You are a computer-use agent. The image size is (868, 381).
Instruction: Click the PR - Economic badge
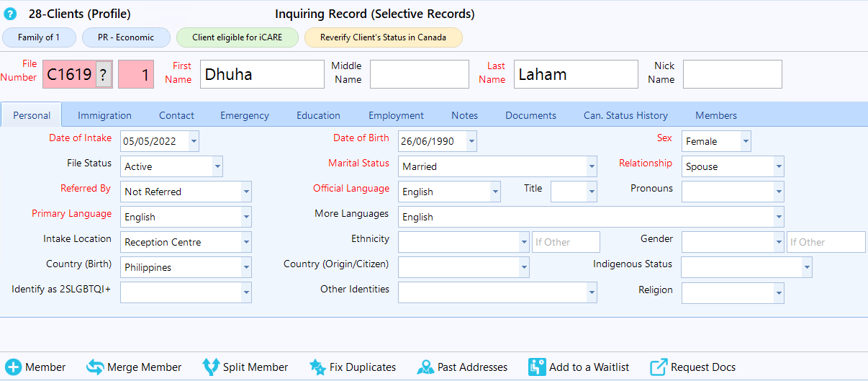point(126,37)
